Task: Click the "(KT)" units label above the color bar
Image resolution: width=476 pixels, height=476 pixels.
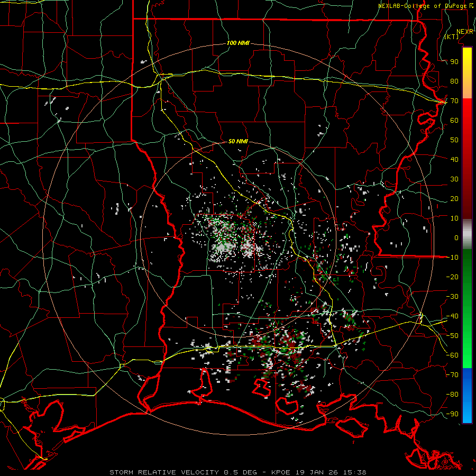Action: coord(452,36)
